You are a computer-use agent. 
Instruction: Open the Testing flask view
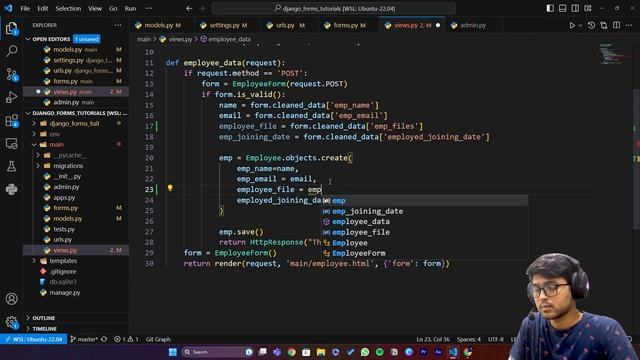point(11,166)
